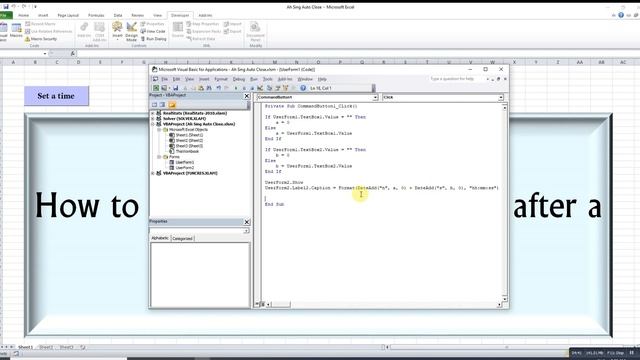Open Object Browser from VBA toolbar
Screen dimensions: 640x360
286,88
